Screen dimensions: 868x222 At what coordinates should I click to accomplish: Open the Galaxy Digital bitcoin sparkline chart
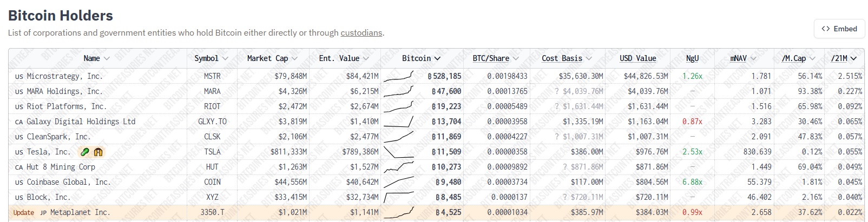coord(399,122)
